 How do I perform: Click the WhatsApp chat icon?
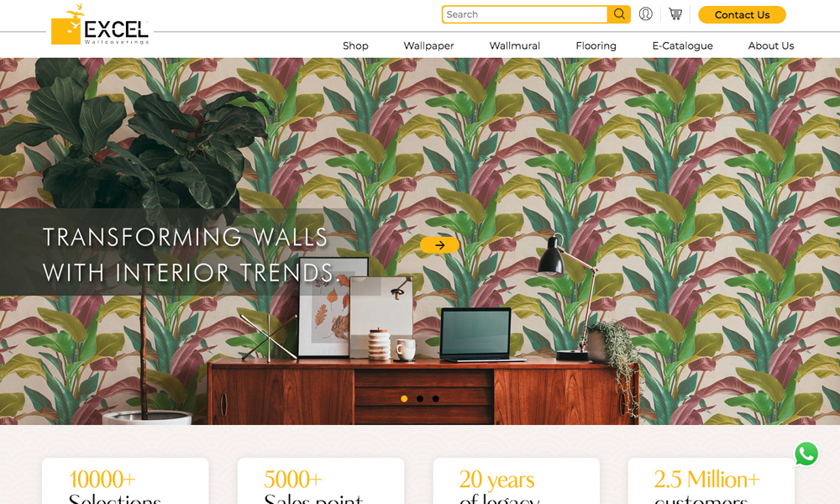tap(806, 454)
